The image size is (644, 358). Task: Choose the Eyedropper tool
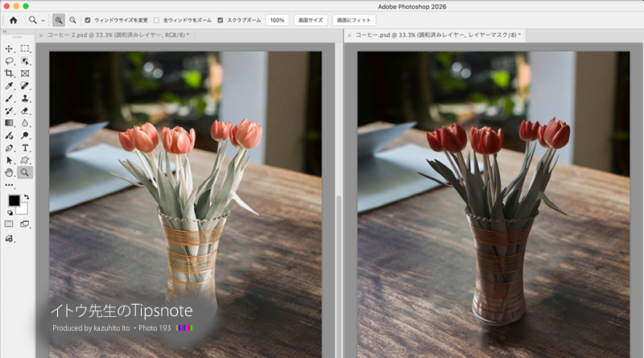tap(9, 85)
